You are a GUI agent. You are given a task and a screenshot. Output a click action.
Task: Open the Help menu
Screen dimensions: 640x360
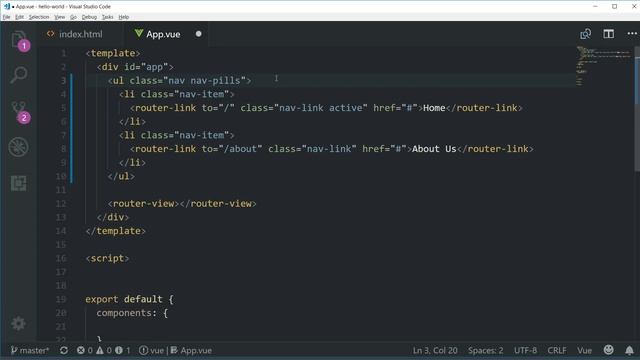124,17
